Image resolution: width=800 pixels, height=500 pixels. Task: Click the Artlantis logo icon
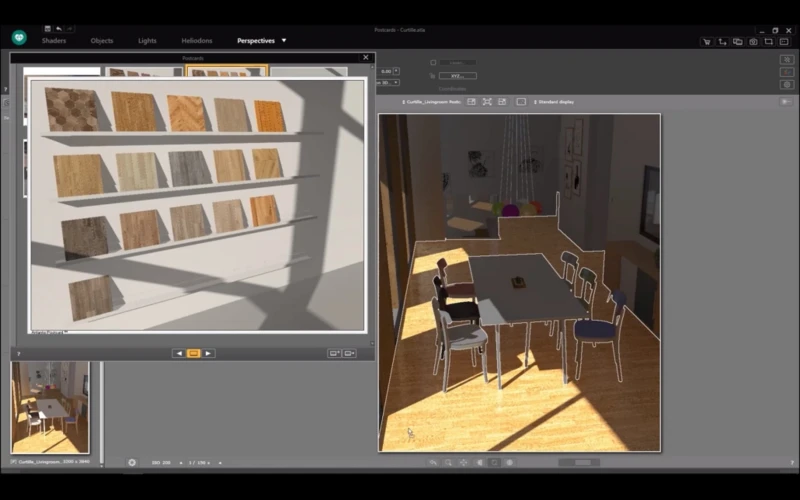(19, 38)
